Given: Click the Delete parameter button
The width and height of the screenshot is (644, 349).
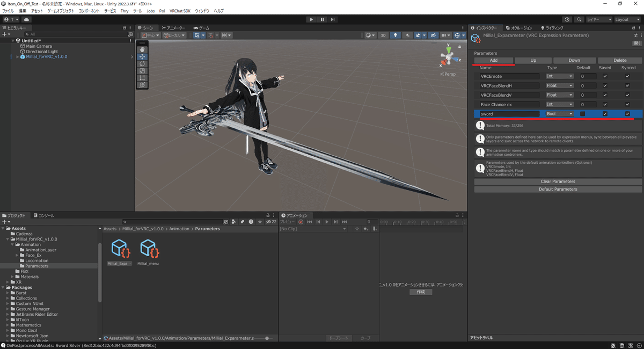Looking at the screenshot, I should tap(620, 60).
